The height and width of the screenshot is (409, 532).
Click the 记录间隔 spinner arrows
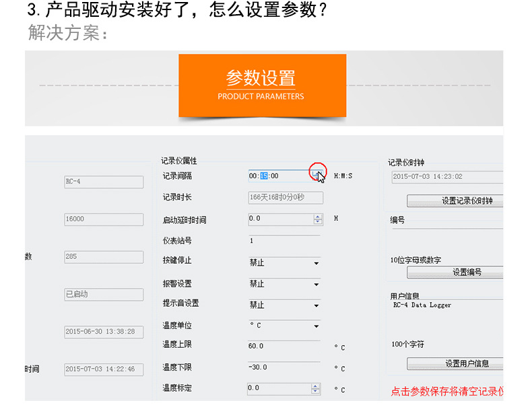318,176
